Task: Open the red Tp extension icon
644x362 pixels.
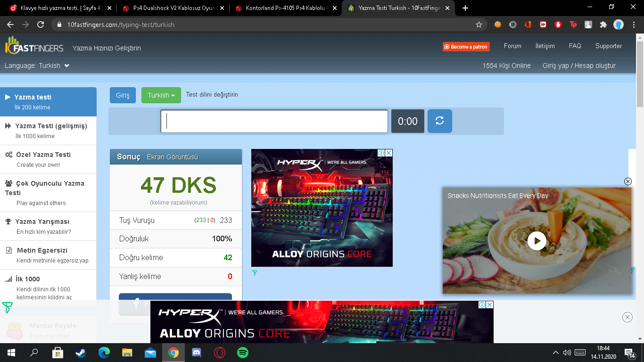Action: [x=573, y=25]
